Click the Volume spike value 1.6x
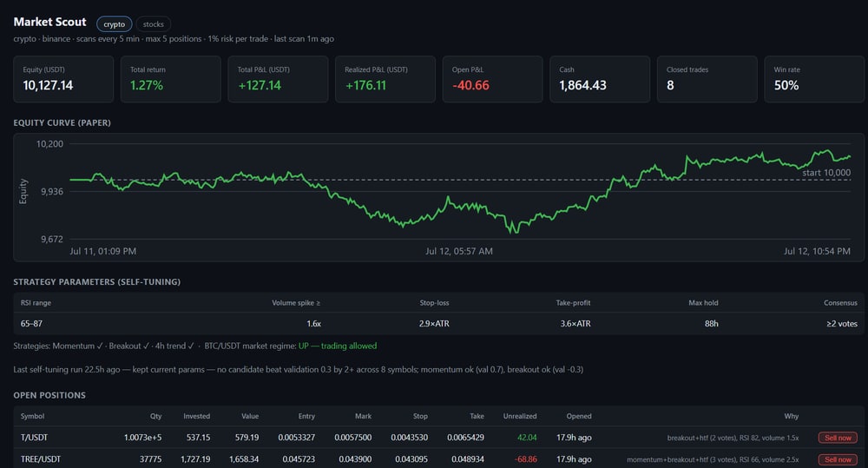The width and height of the screenshot is (868, 468). click(x=314, y=324)
